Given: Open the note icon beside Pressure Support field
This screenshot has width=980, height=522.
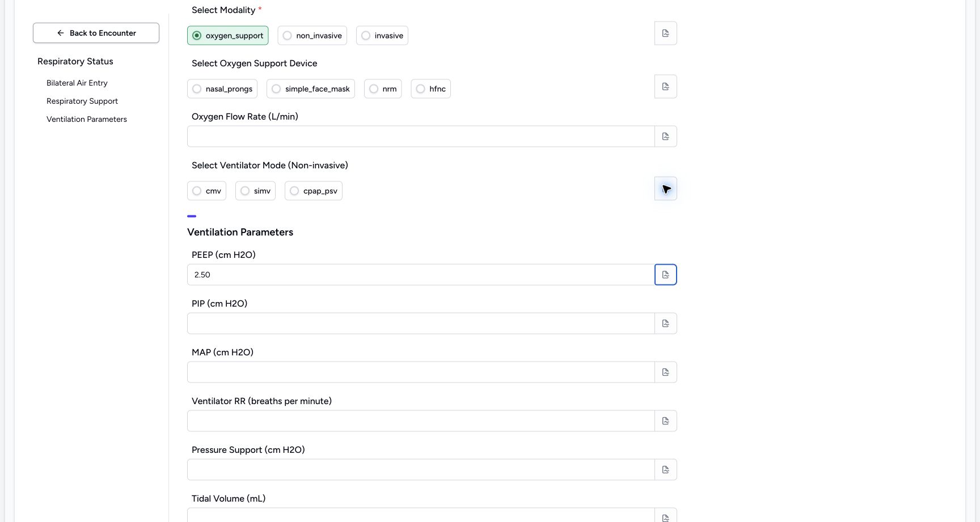Looking at the screenshot, I should coord(666,470).
